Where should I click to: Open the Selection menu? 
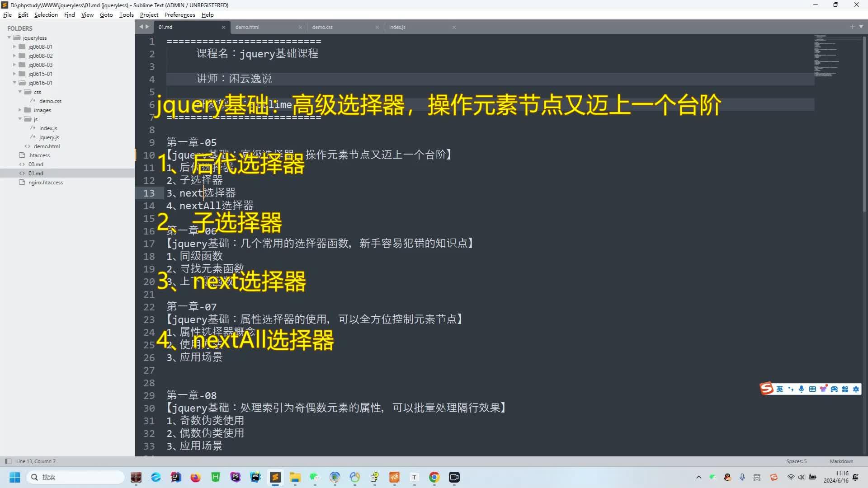(46, 14)
